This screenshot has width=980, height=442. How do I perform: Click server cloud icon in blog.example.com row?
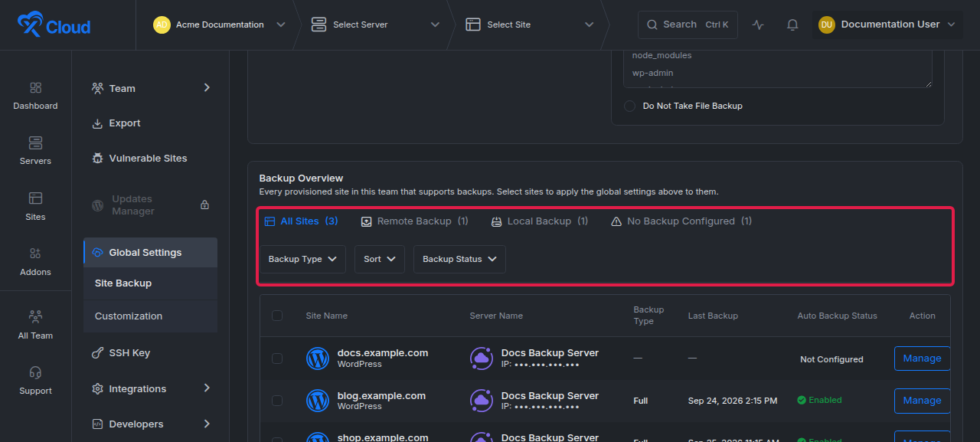[x=482, y=401]
